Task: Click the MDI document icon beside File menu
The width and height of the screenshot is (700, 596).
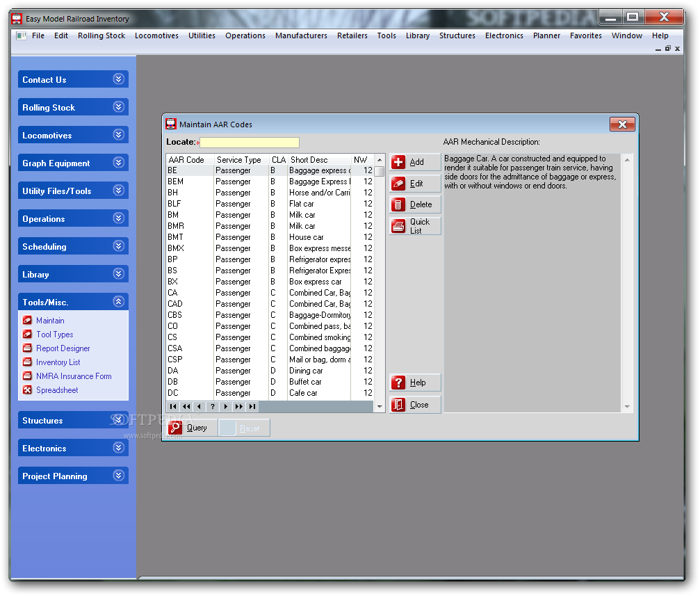Action: [x=22, y=35]
